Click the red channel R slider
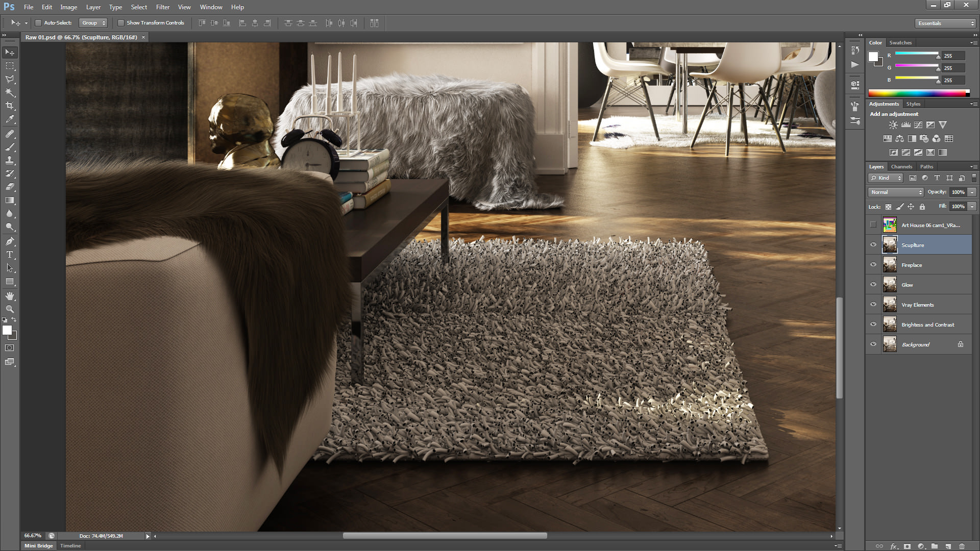Image resolution: width=980 pixels, height=551 pixels. pyautogui.click(x=917, y=54)
